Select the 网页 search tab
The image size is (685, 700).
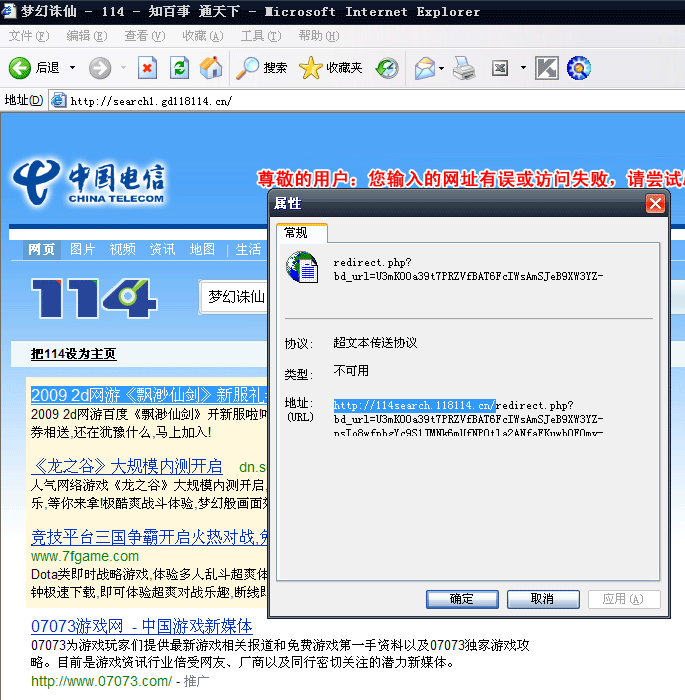pyautogui.click(x=42, y=249)
